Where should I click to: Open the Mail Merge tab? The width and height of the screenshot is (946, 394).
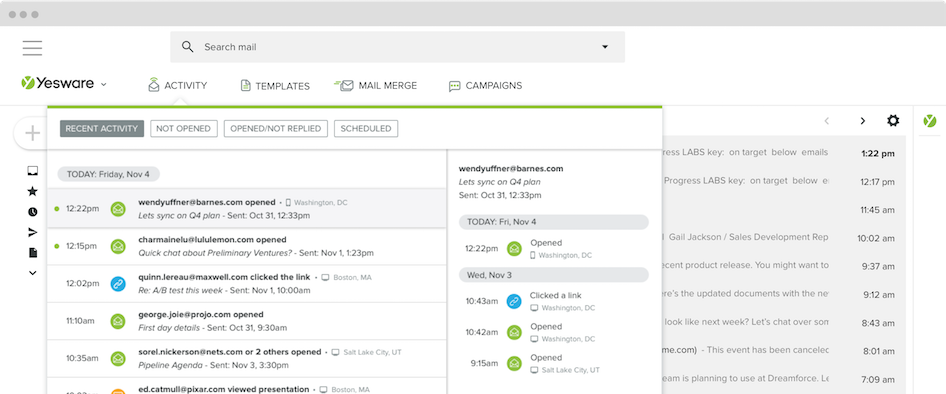click(375, 86)
